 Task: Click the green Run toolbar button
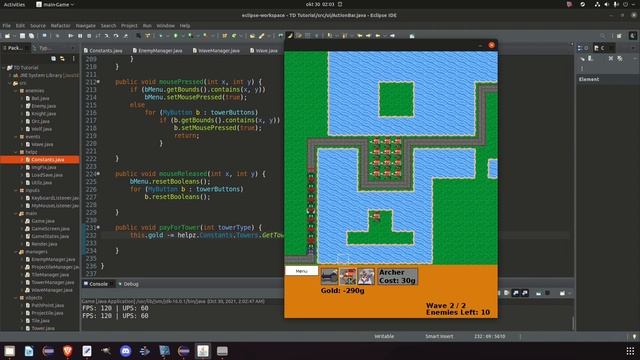click(x=176, y=36)
